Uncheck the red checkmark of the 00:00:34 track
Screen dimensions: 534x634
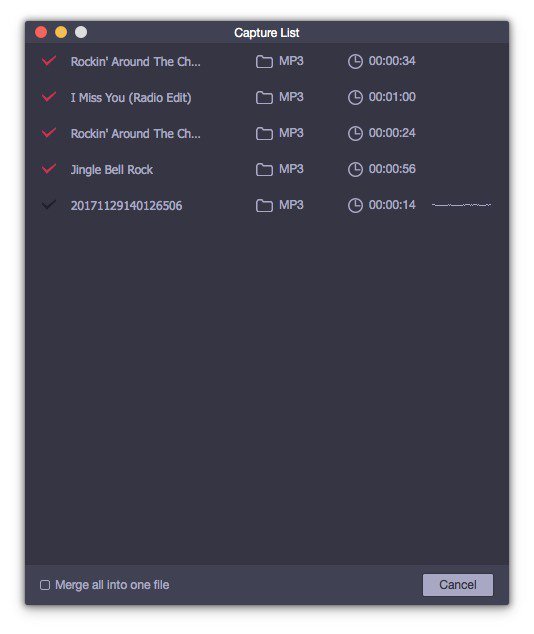pos(49,61)
